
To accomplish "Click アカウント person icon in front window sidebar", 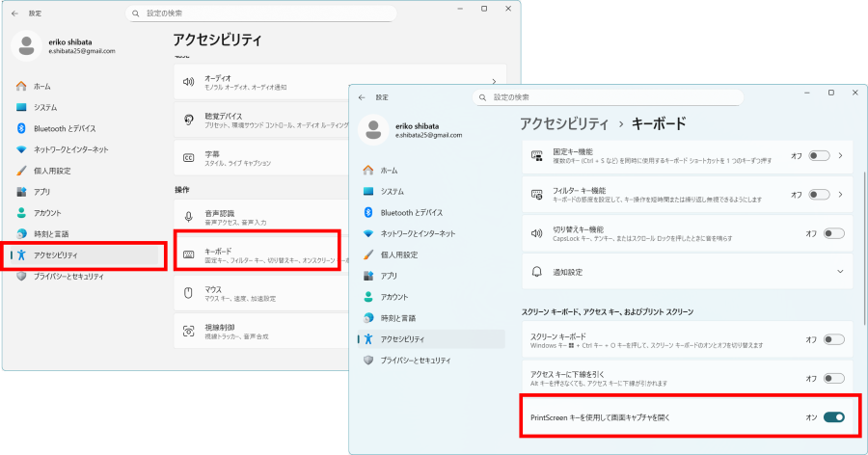I will 368,297.
